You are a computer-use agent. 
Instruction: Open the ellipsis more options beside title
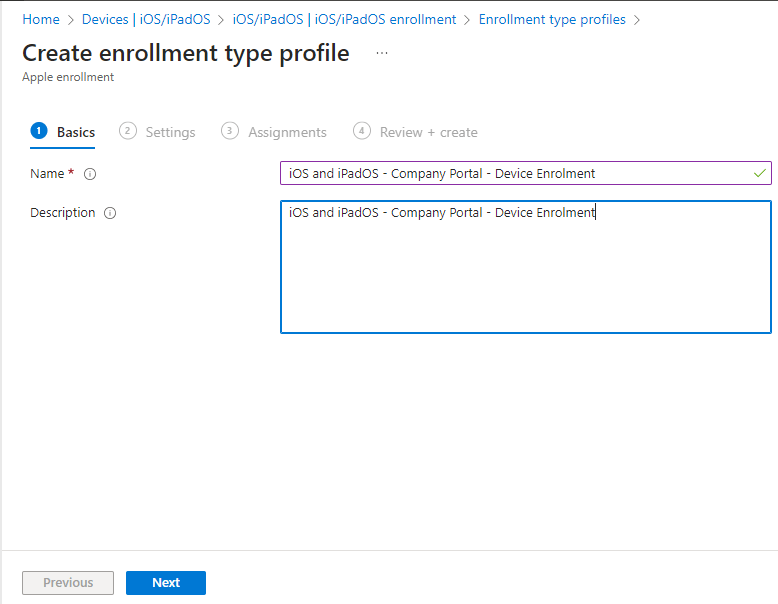click(x=382, y=53)
